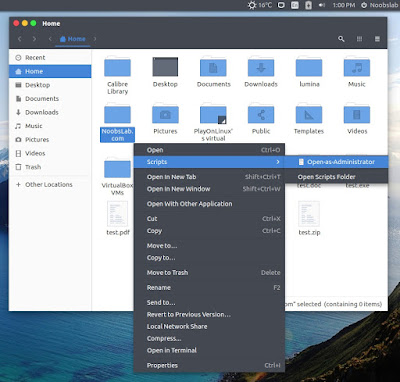Click the search magnifier icon in toolbar
Screen dimensions: 400x382
click(341, 39)
